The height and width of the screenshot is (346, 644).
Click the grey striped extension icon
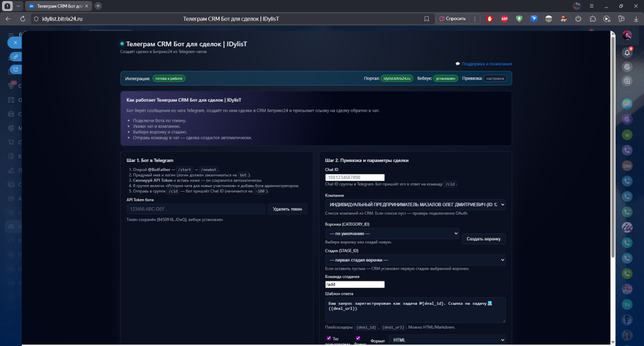[x=548, y=19]
